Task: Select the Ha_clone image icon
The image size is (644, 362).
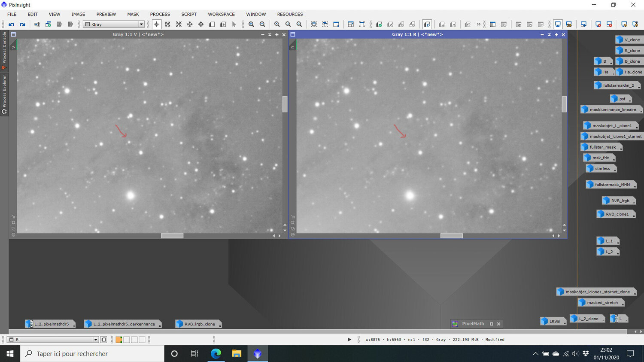Action: click(629, 72)
